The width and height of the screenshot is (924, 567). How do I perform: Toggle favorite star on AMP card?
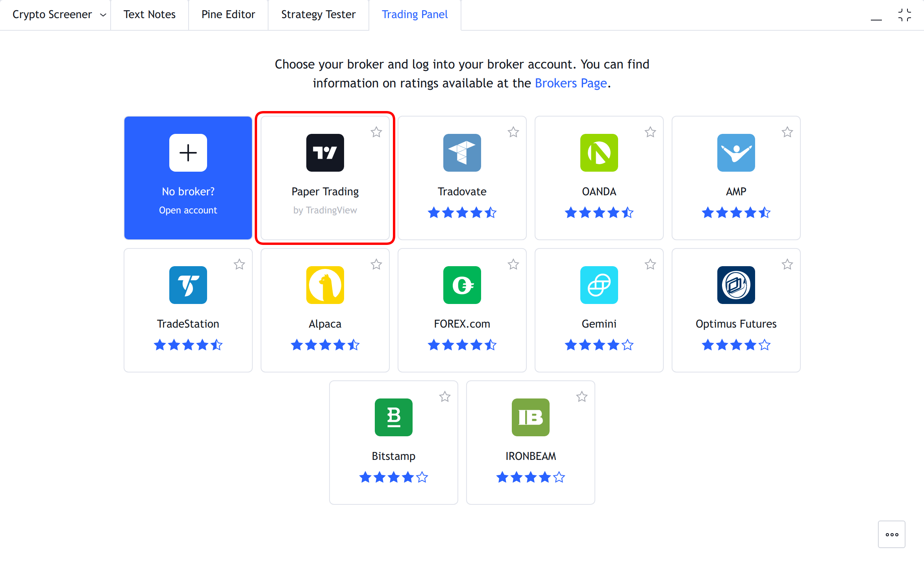point(787,132)
